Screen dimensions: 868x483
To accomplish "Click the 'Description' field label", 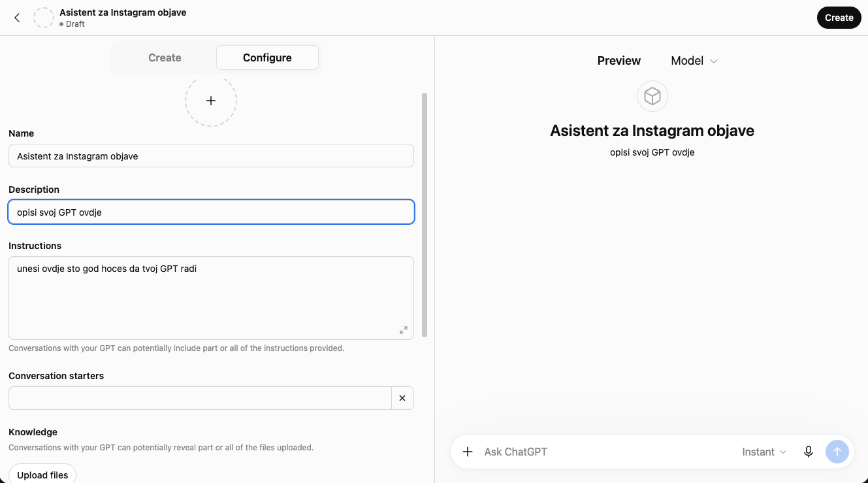I will point(34,190).
